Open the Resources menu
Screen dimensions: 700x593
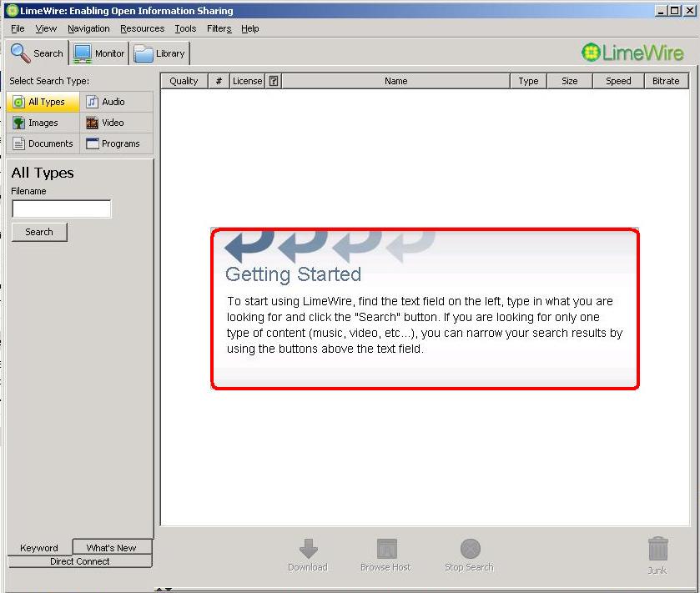(x=143, y=28)
